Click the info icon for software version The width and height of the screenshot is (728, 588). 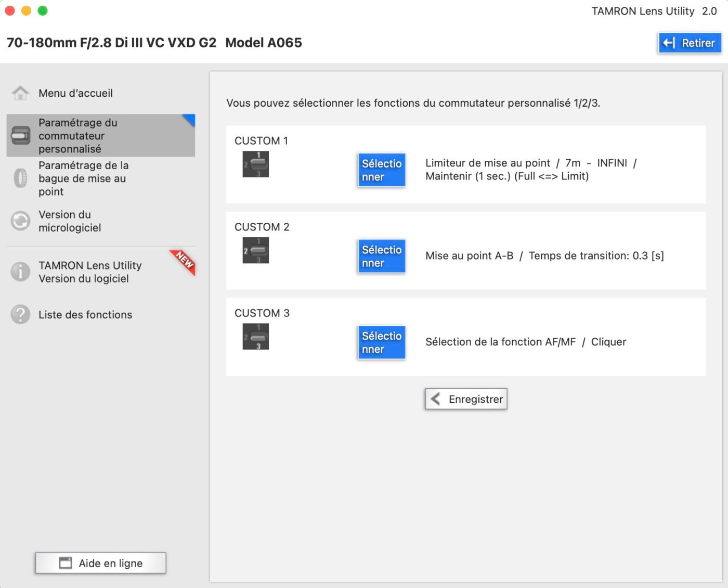(20, 272)
